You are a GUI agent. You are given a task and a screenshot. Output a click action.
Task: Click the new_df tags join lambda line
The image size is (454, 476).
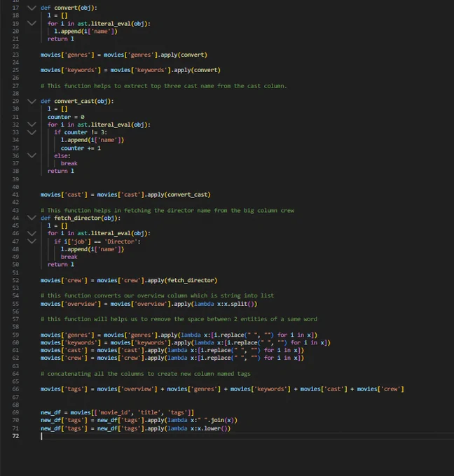139,420
